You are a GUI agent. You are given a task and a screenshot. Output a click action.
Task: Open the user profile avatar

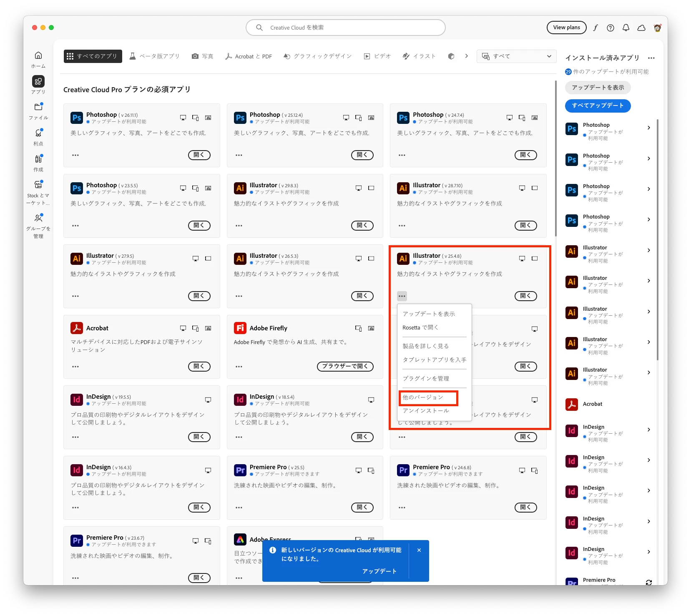[658, 28]
